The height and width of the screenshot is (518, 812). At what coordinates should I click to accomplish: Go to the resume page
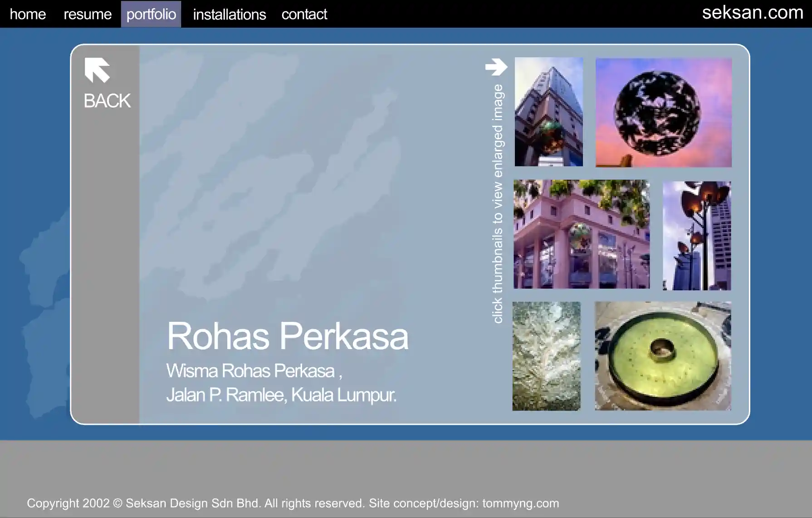tap(88, 14)
